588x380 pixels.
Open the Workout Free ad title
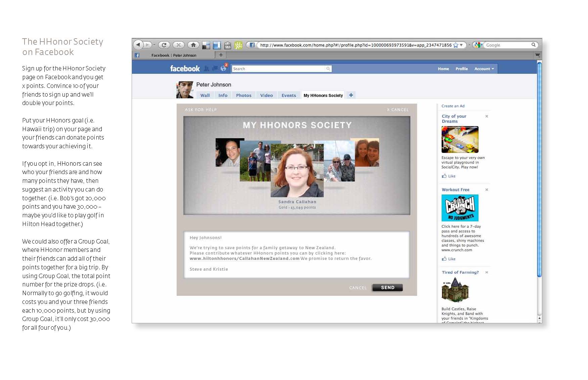[455, 189]
